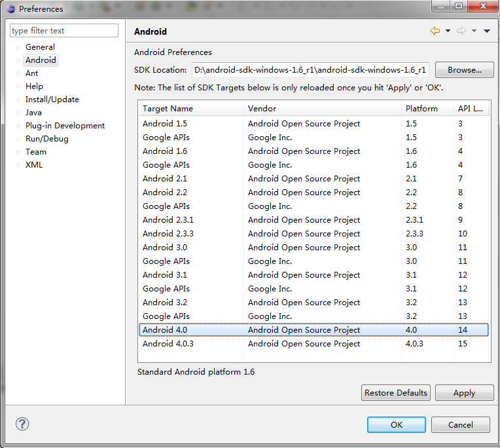Select Install/Update in the tree
This screenshot has height=448, width=500.
click(52, 100)
